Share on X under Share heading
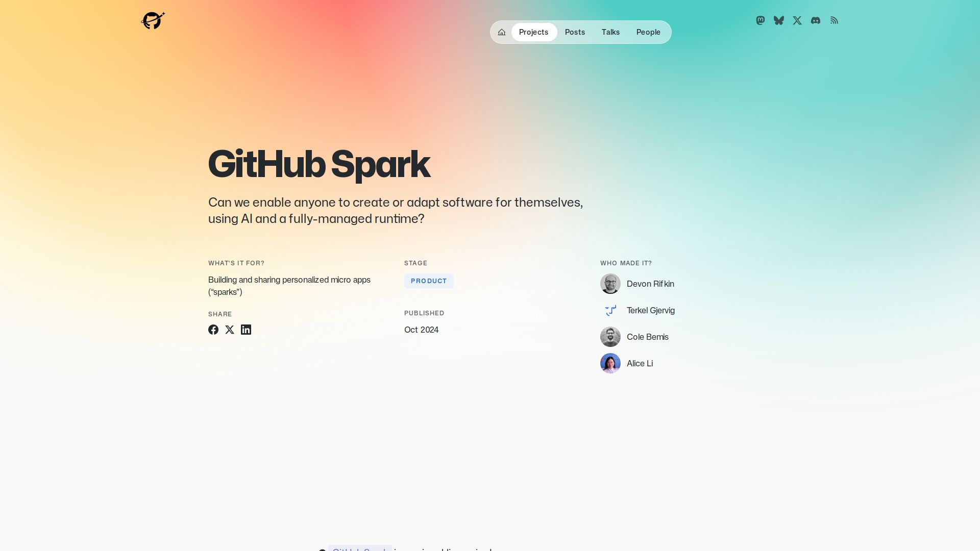 230,330
